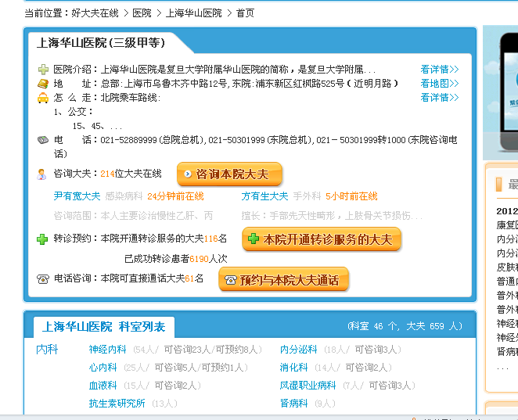Viewport: 518px width, 420px height.
Task: Open 心内科 department
Action: coord(103,368)
